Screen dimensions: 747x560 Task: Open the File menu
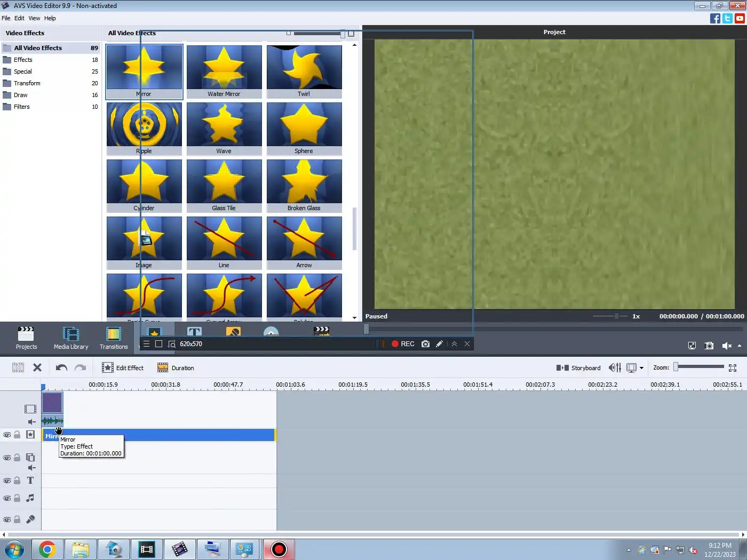[6, 18]
